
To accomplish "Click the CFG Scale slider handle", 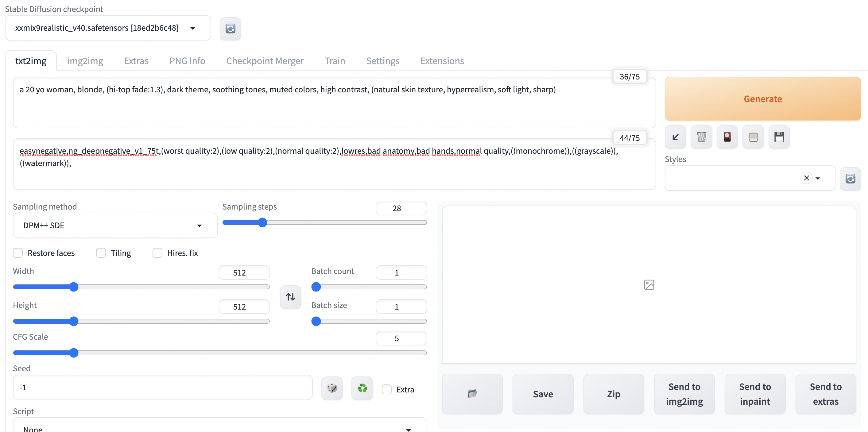I will (73, 353).
